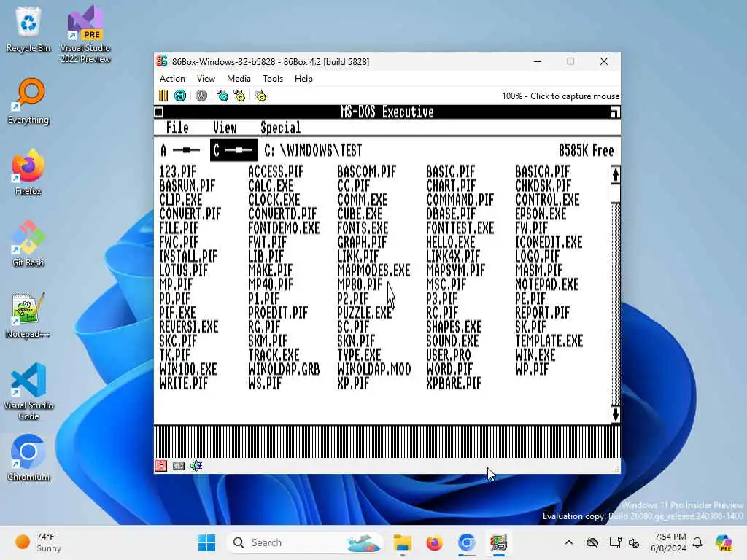This screenshot has width=747, height=560.
Task: Select XPBARE.PIF in the file list
Action: click(454, 384)
